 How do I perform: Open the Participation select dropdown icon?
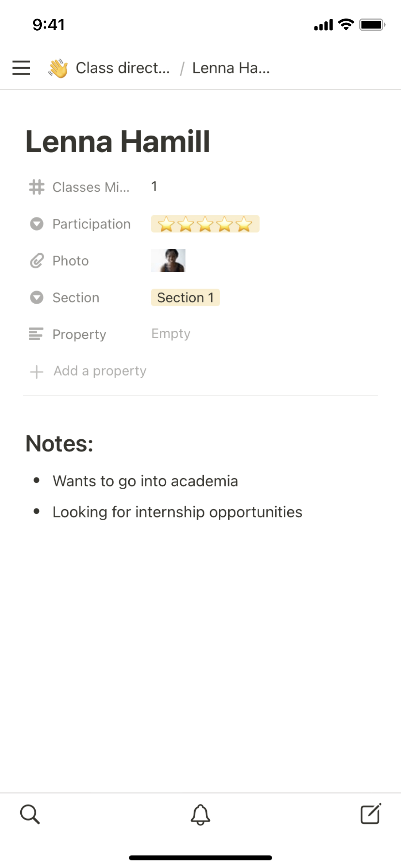tap(37, 224)
